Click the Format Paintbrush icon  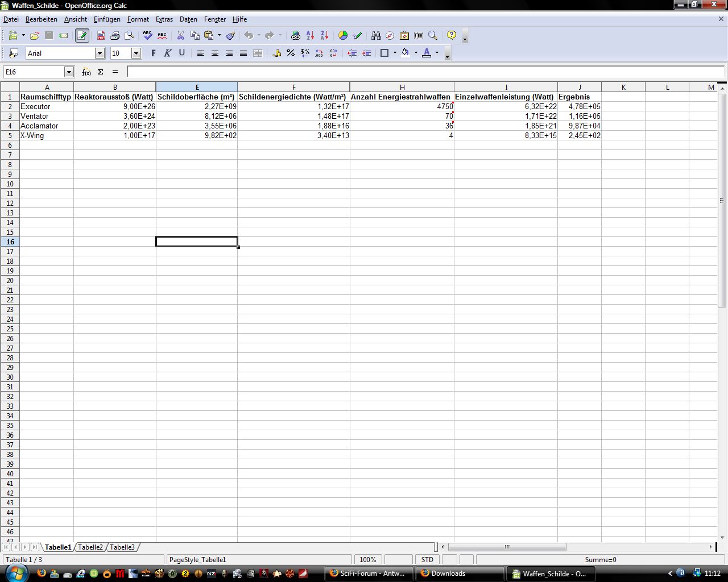230,36
